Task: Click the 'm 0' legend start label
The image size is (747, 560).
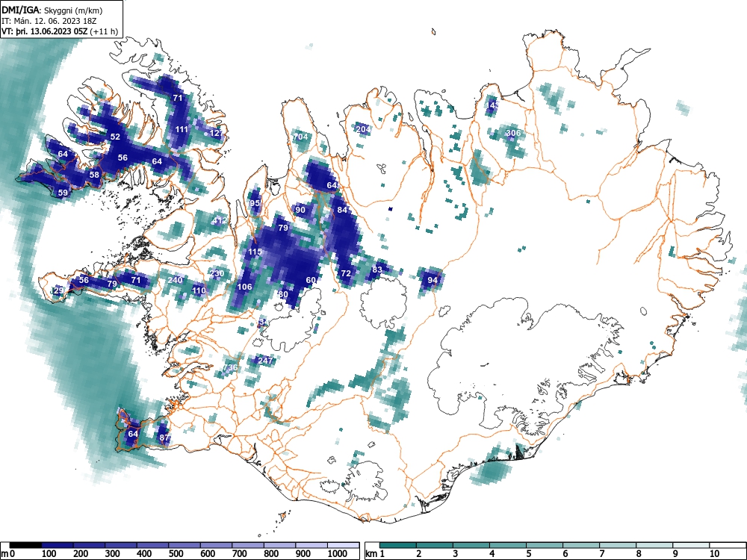Action: (x=8, y=554)
